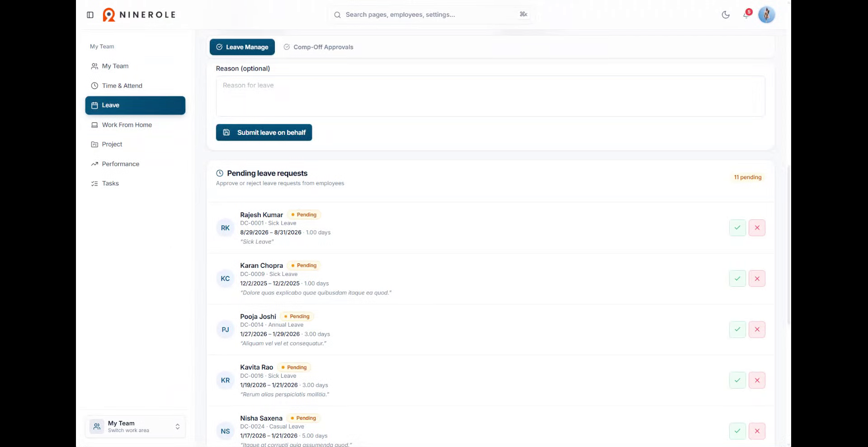This screenshot has height=447, width=868.
Task: Reject Pooja Joshi's leave request
Action: point(757,329)
